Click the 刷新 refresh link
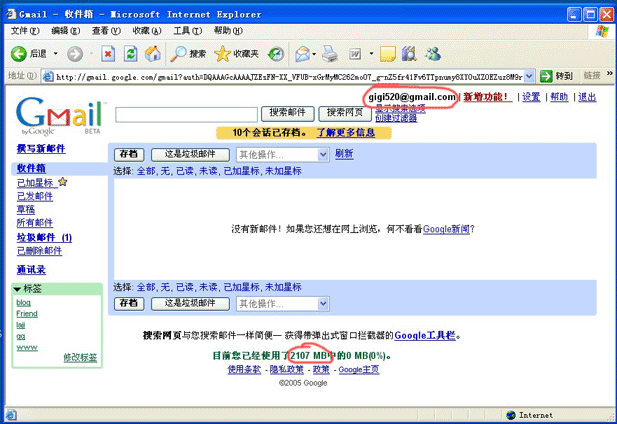Screen dimensions: 617x424 coord(344,154)
